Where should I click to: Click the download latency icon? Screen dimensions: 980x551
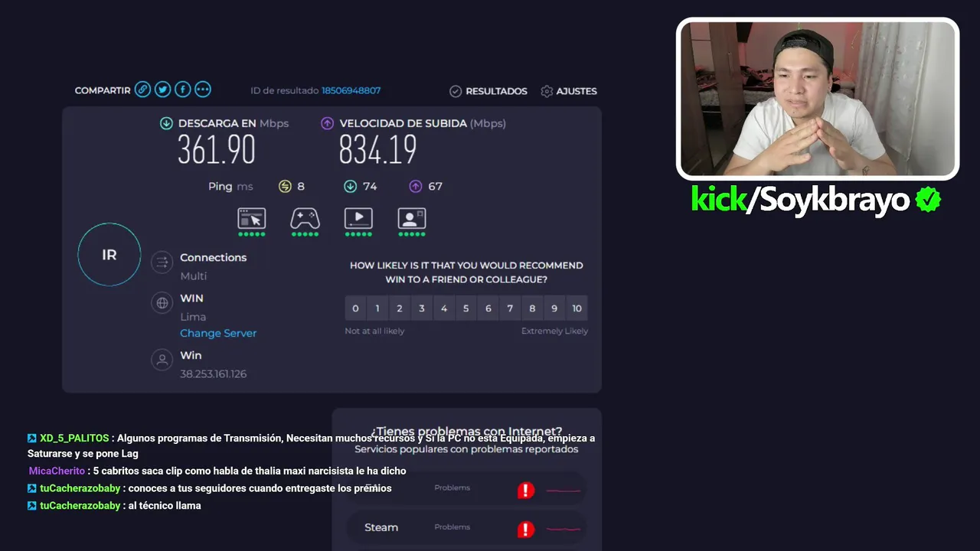point(350,186)
